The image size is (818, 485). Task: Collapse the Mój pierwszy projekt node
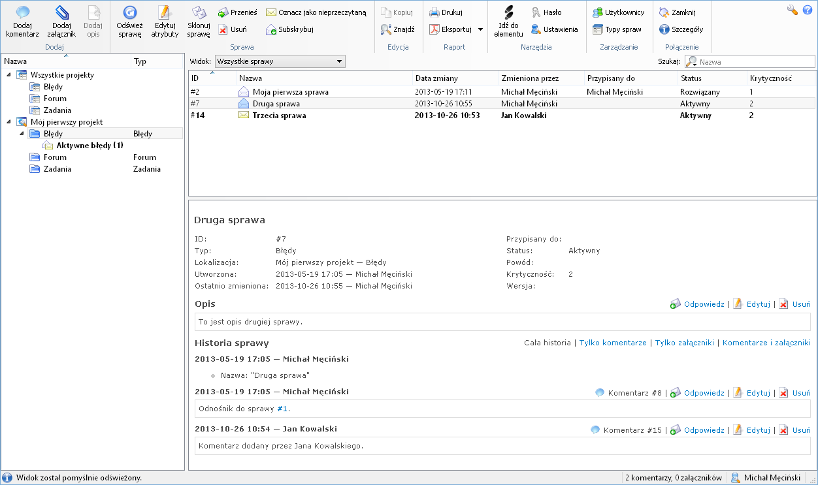point(9,122)
